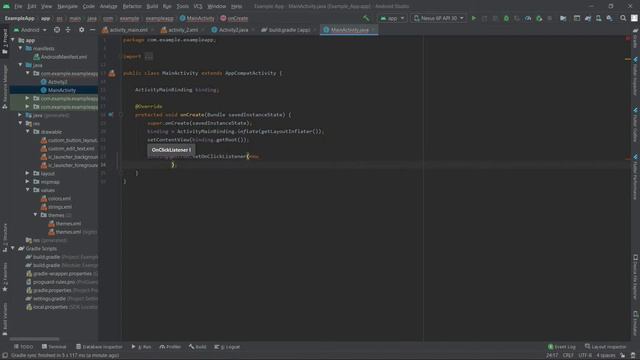This screenshot has width=640, height=360.
Task: Open the Refactor menu
Action: [132, 6]
